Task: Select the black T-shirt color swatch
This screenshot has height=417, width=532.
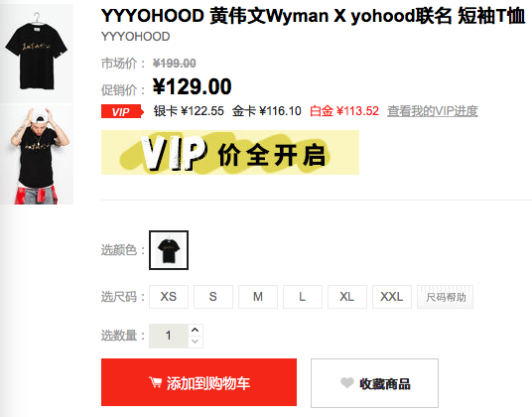Action: point(169,250)
